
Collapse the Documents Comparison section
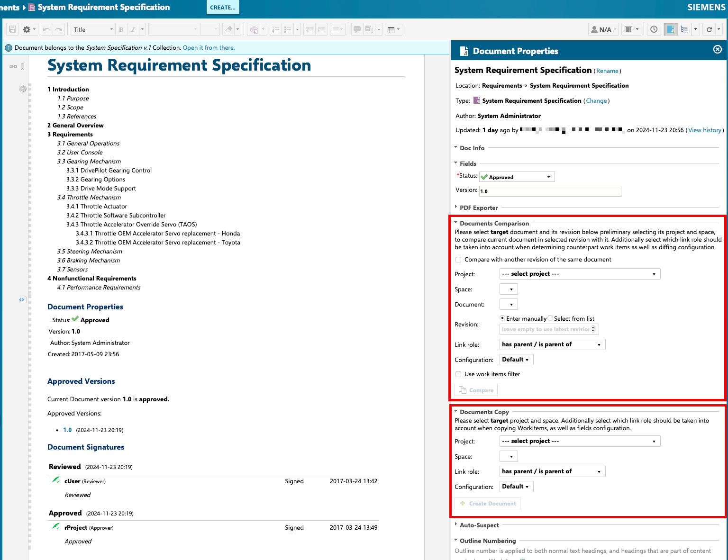pyautogui.click(x=455, y=223)
